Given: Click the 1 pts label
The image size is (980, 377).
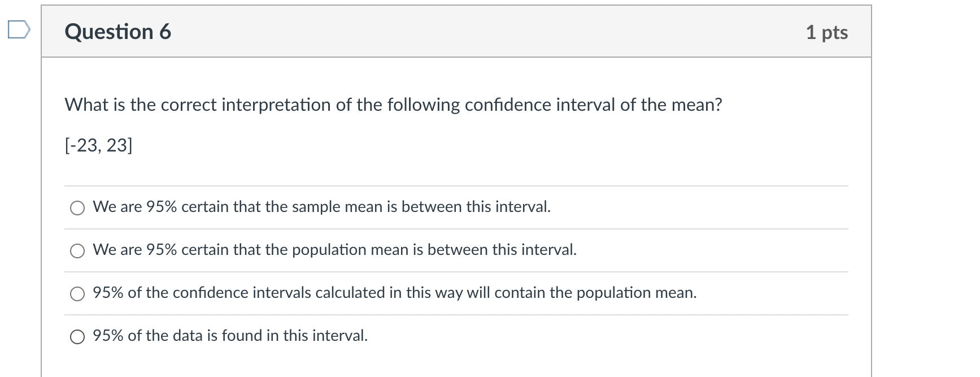Looking at the screenshot, I should click(x=826, y=32).
